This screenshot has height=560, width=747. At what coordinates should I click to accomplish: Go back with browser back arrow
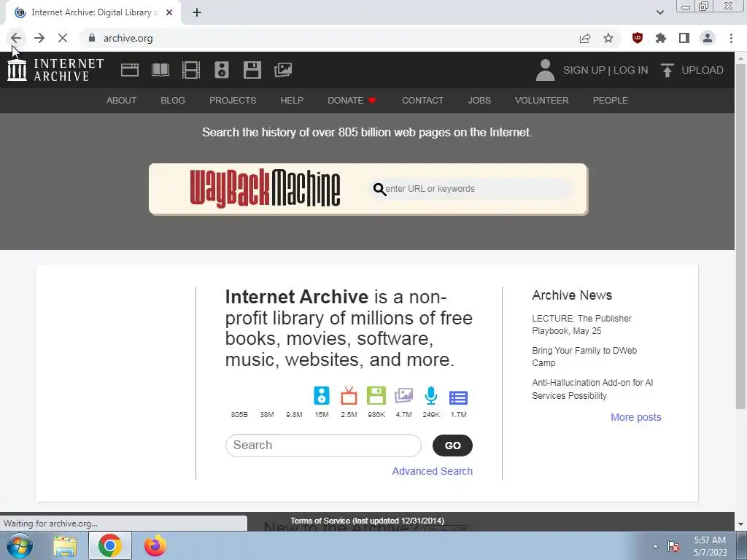16,38
